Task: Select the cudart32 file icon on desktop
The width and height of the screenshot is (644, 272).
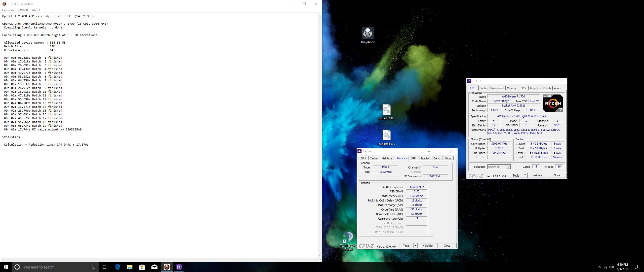Action: (386, 112)
